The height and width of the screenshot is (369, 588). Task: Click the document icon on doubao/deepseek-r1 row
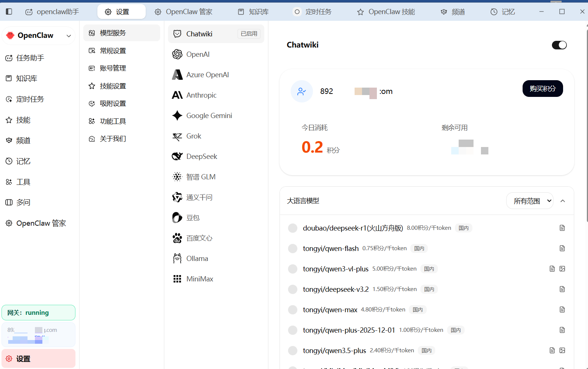pyautogui.click(x=562, y=228)
